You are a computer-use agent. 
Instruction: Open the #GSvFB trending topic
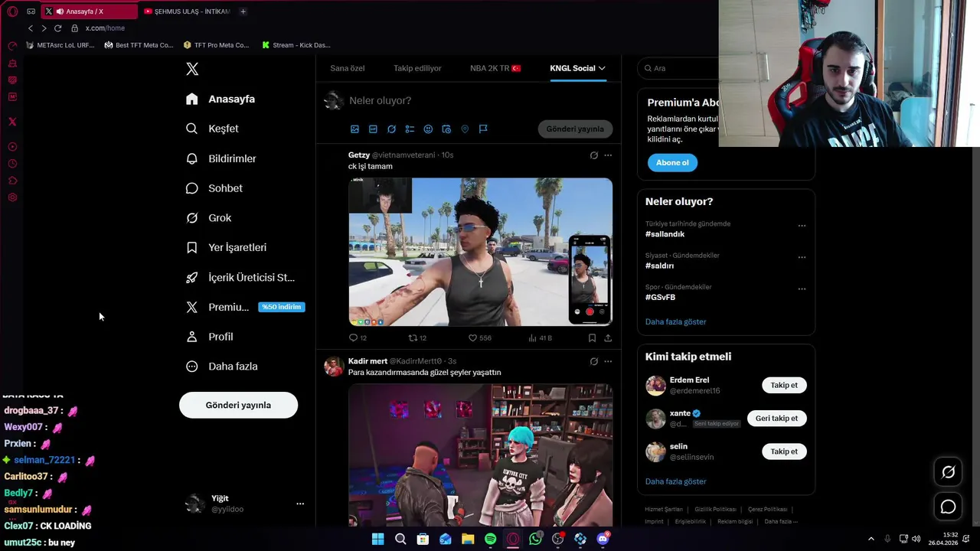(x=661, y=297)
